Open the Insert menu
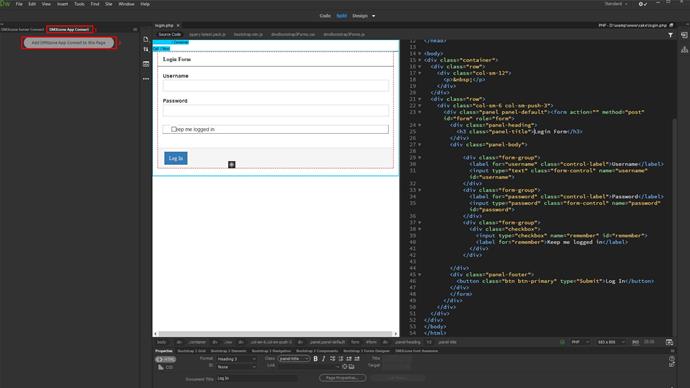 pyautogui.click(x=62, y=4)
